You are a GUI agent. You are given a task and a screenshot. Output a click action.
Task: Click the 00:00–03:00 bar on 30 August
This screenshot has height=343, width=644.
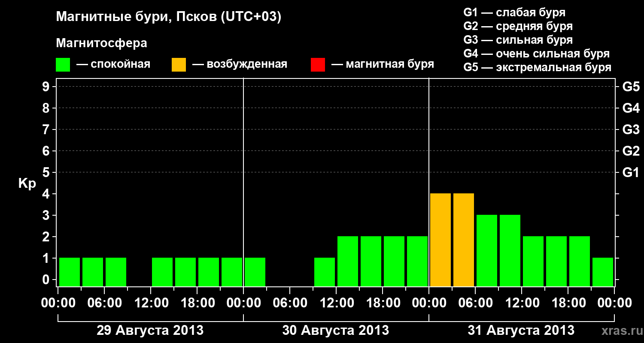[x=255, y=272]
